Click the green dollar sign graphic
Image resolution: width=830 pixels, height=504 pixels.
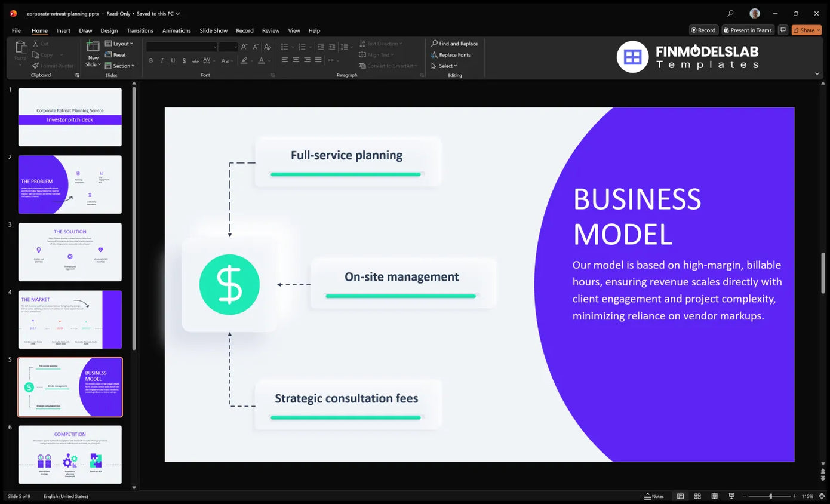point(229,285)
